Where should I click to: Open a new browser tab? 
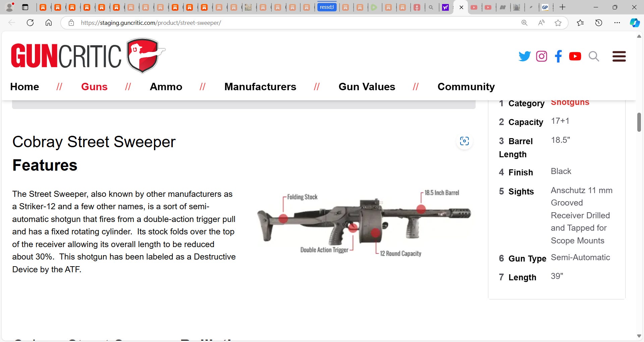(x=562, y=7)
